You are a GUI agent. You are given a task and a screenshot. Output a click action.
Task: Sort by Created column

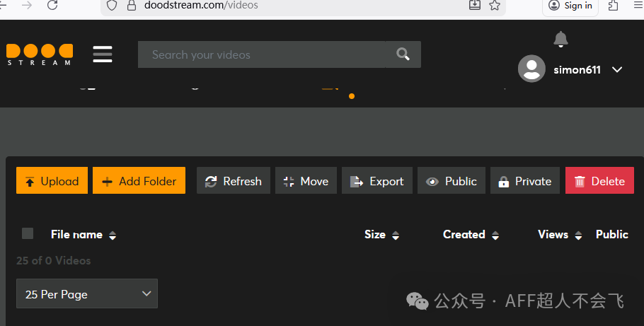(x=464, y=235)
